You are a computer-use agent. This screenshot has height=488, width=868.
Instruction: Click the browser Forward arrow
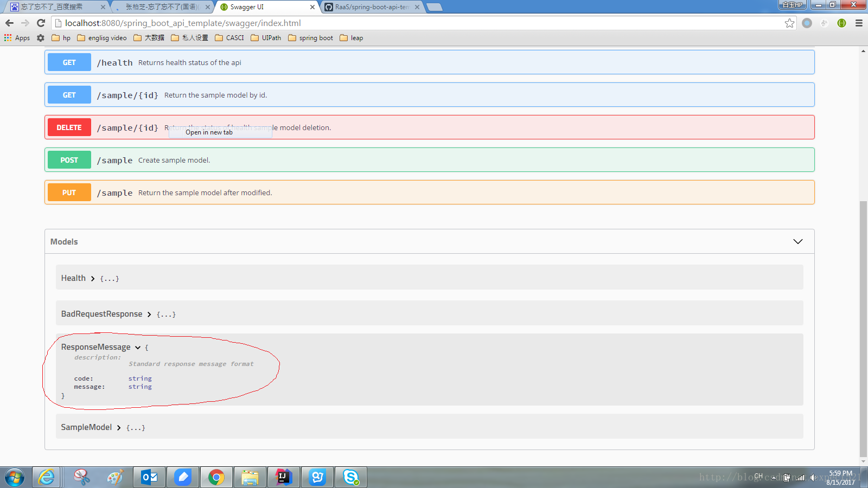(25, 23)
